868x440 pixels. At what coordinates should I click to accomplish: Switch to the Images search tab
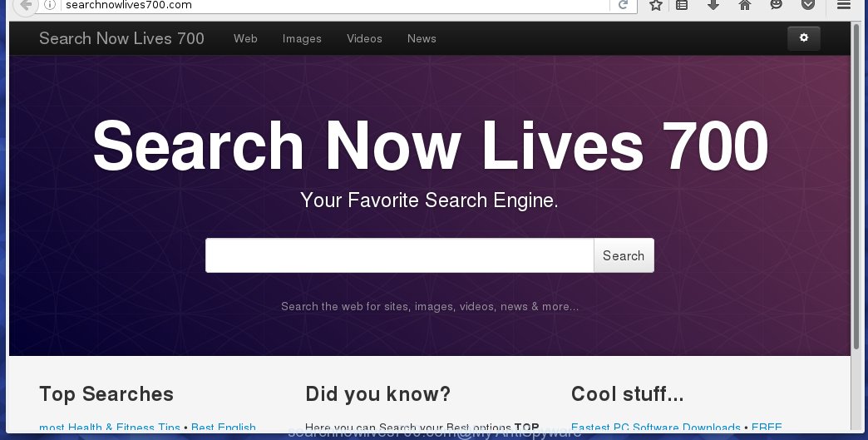(x=302, y=39)
